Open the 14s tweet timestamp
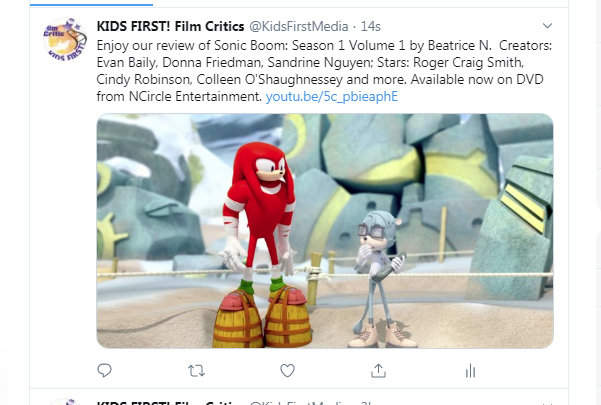 (371, 26)
